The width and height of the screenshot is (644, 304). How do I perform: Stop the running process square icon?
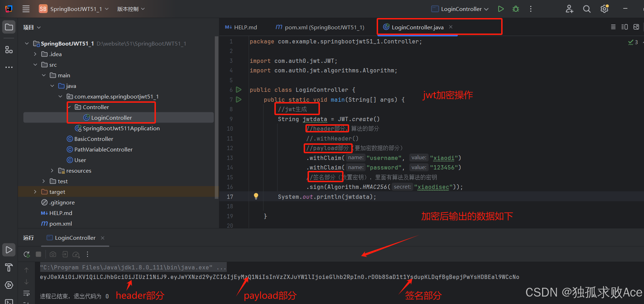[x=39, y=254]
